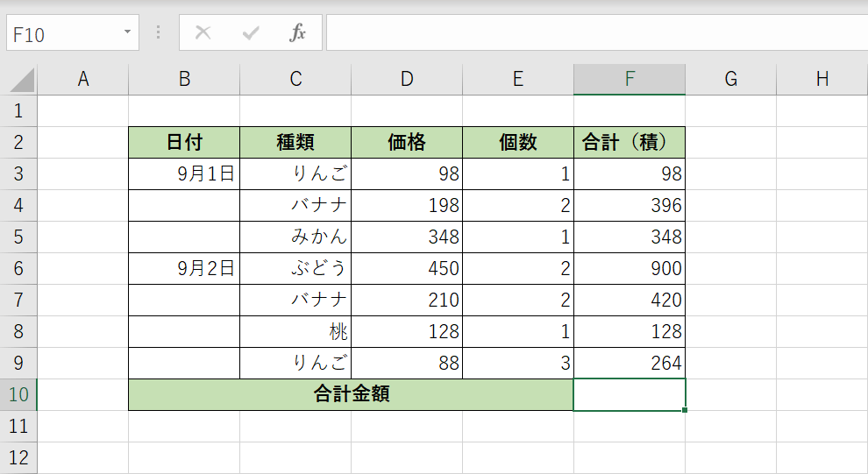Click the merged 合計金額 cell

tap(351, 395)
